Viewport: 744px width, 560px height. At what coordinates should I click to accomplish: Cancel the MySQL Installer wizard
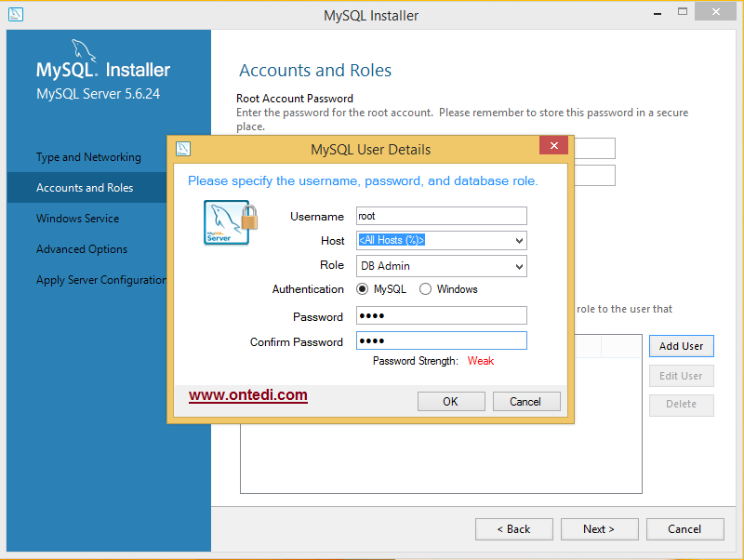[684, 529]
